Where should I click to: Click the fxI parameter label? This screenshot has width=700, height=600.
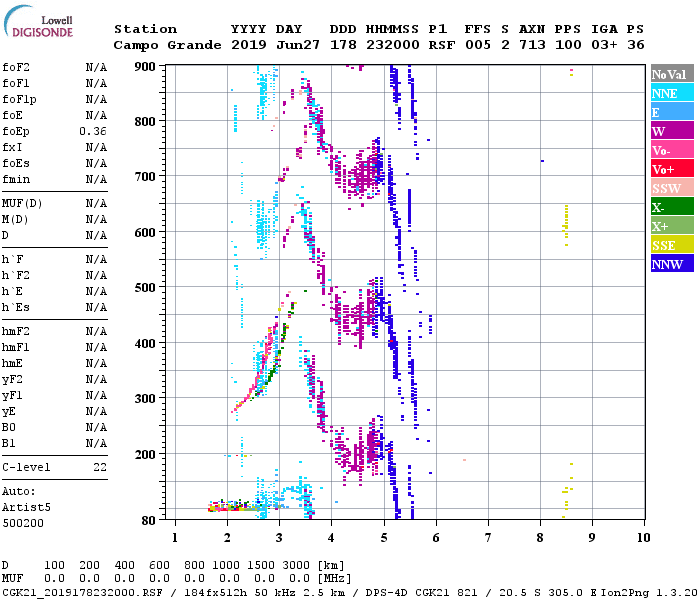point(12,147)
